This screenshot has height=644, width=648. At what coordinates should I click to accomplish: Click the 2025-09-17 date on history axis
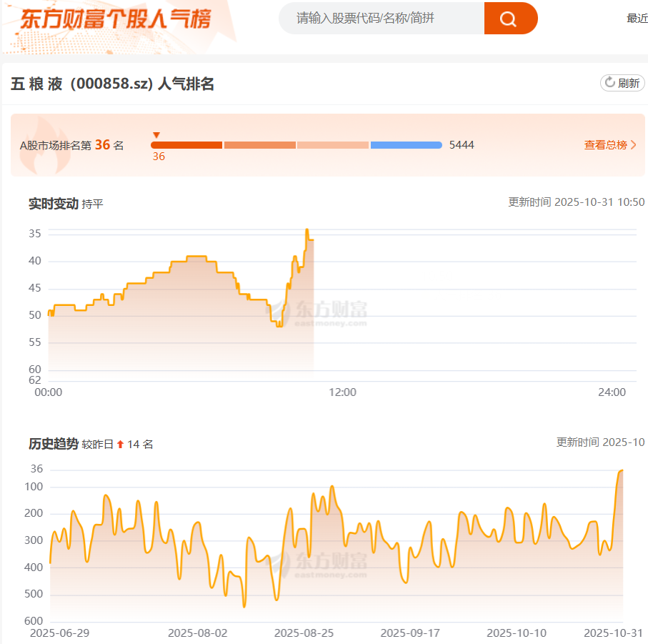[410, 633]
